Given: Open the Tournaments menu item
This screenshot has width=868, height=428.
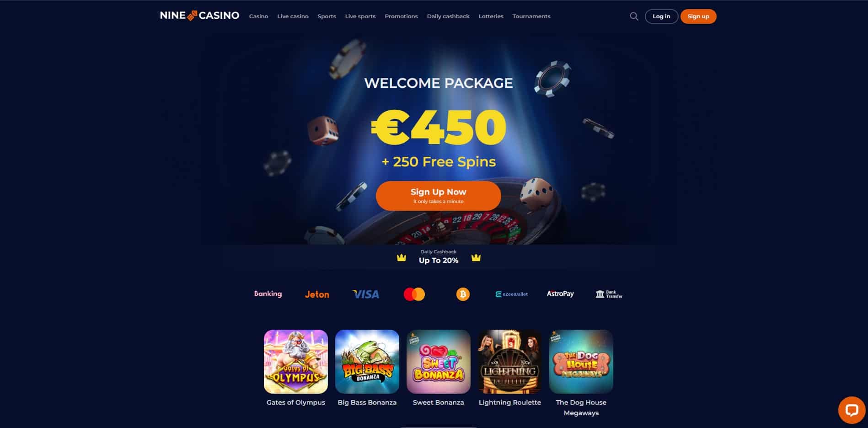Looking at the screenshot, I should point(531,16).
